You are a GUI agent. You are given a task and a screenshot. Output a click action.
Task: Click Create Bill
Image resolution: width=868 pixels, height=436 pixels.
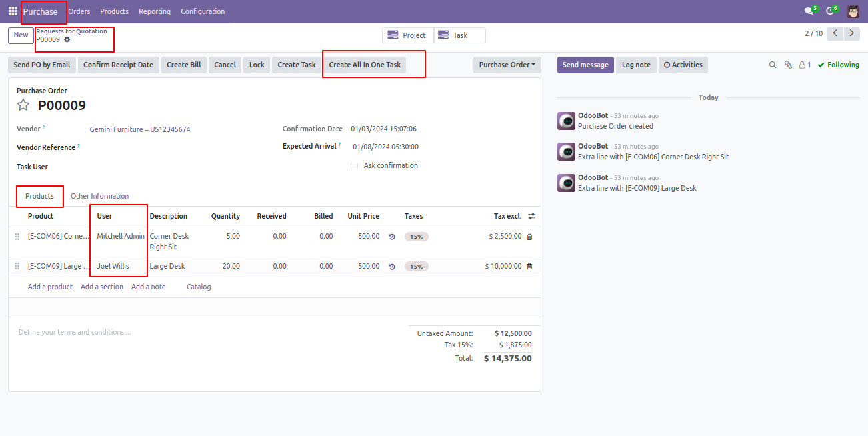click(184, 65)
